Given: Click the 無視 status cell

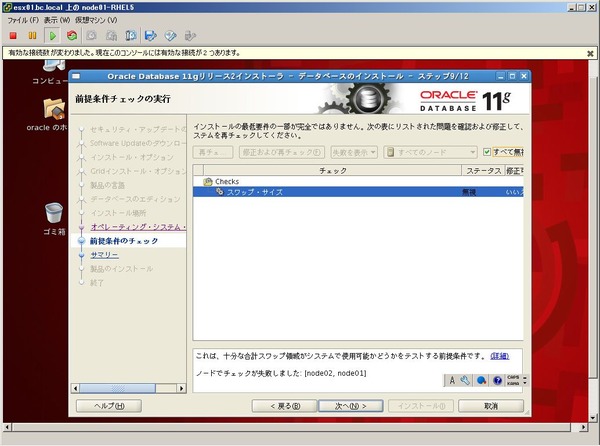Looking at the screenshot, I should [469, 192].
